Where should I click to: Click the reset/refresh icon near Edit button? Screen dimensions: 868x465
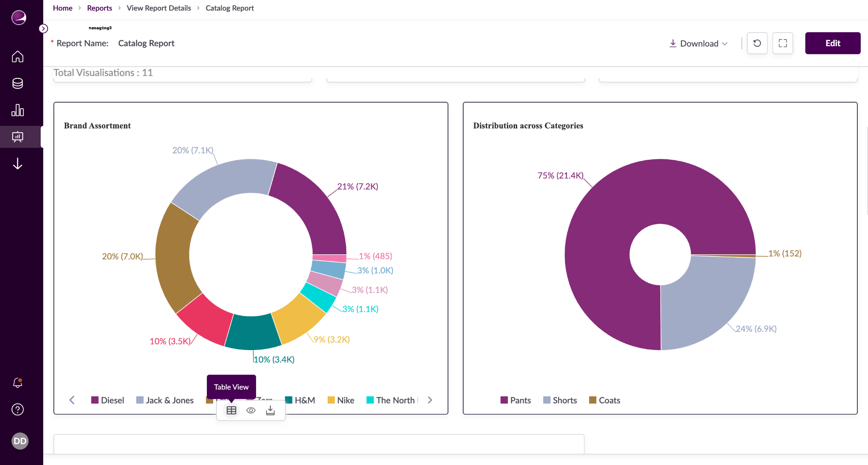coord(757,43)
